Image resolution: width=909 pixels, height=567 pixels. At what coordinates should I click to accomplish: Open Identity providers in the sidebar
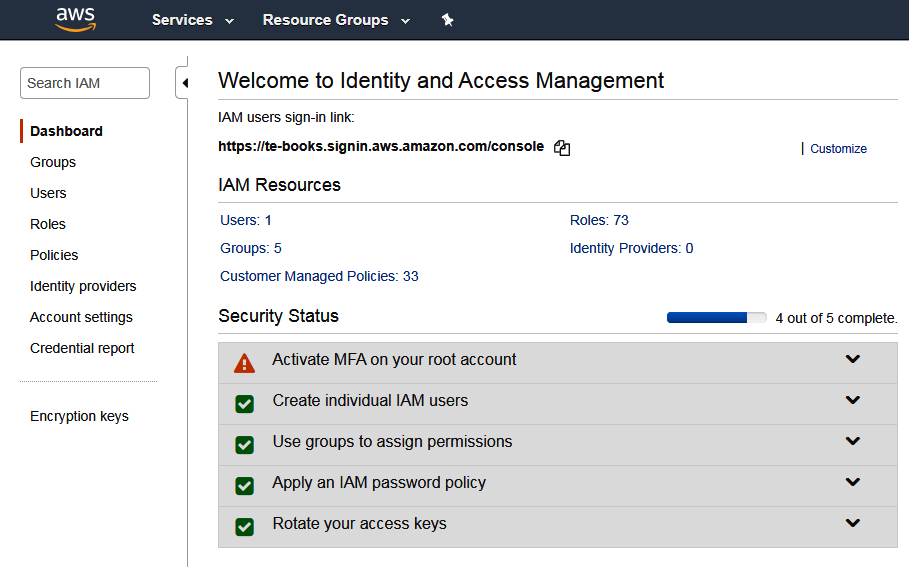(83, 286)
